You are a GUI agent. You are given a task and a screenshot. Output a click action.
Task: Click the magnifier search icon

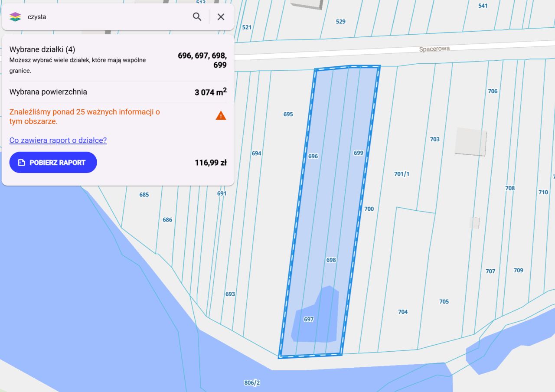[x=197, y=17]
